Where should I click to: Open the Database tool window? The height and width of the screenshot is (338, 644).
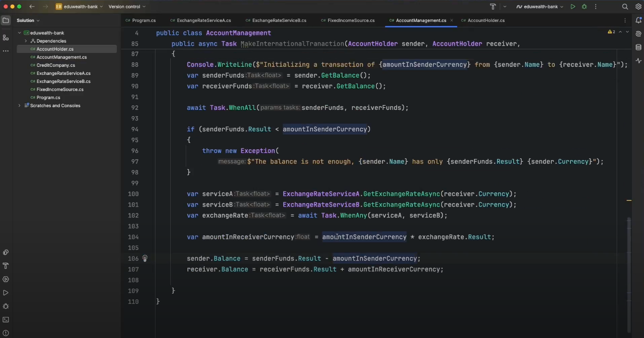[x=639, y=47]
